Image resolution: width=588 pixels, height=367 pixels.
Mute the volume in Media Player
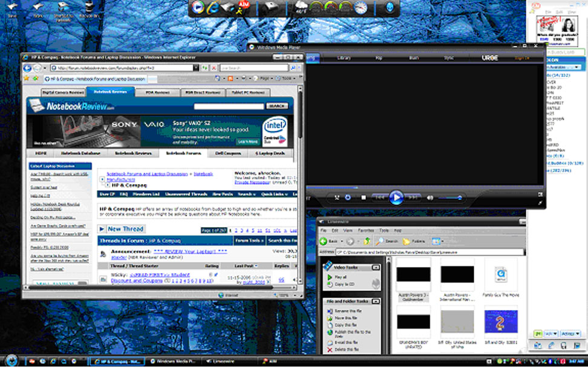[430, 197]
